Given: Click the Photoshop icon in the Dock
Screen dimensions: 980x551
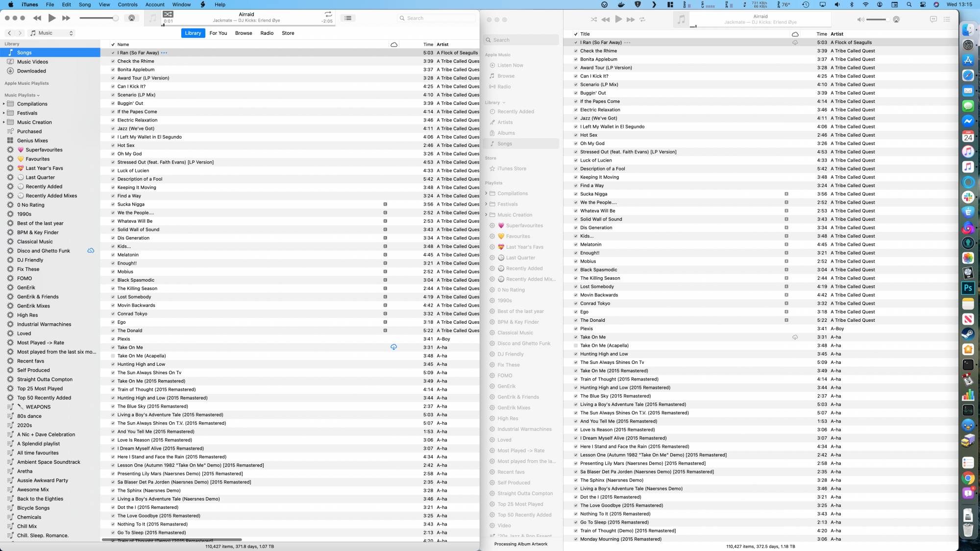Looking at the screenshot, I should [968, 288].
